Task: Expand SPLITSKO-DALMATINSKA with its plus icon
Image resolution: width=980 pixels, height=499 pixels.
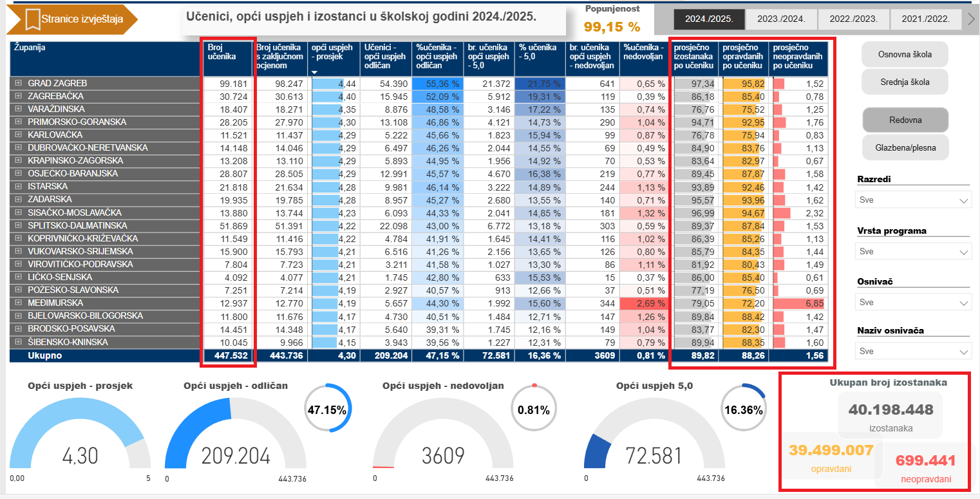Action: tap(18, 226)
